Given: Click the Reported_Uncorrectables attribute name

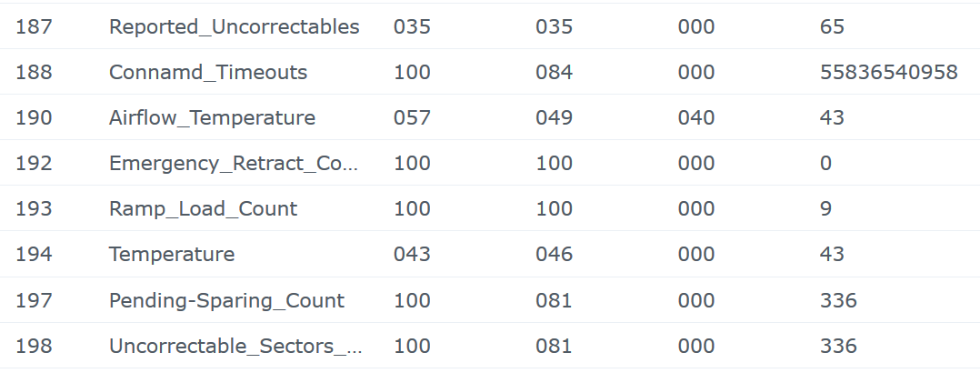Looking at the screenshot, I should tap(234, 26).
